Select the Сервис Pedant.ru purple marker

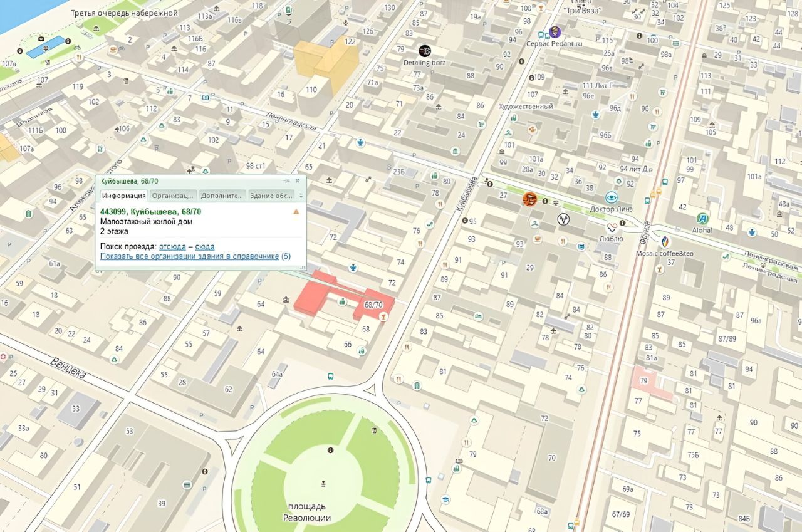(555, 32)
